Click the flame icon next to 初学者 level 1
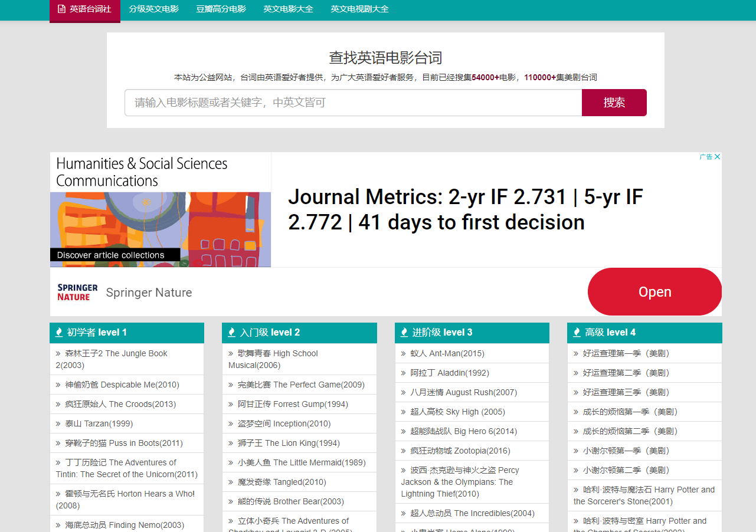 (59, 333)
